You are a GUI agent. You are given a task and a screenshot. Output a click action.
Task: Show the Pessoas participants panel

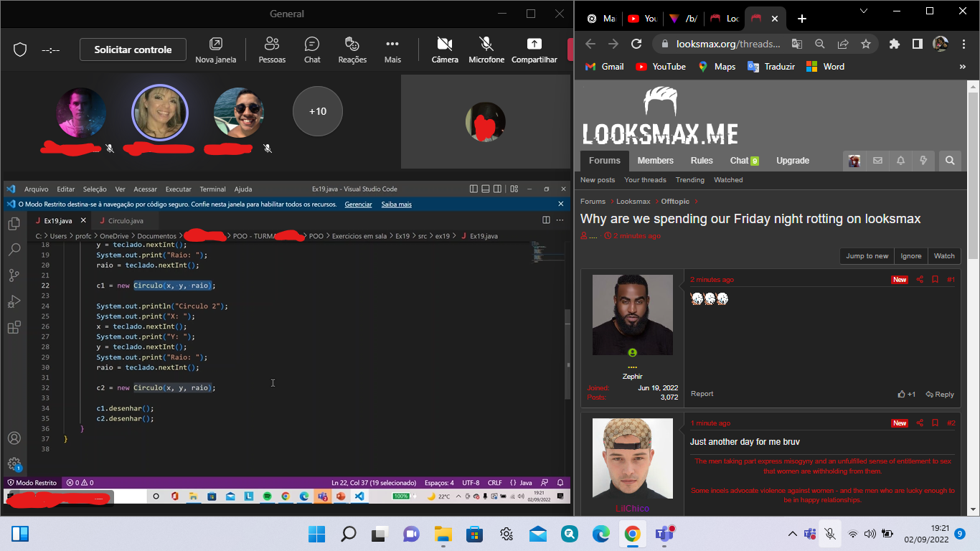tap(272, 50)
